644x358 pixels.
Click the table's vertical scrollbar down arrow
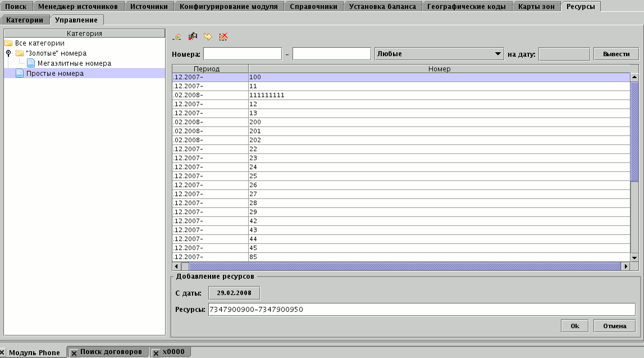[634, 257]
